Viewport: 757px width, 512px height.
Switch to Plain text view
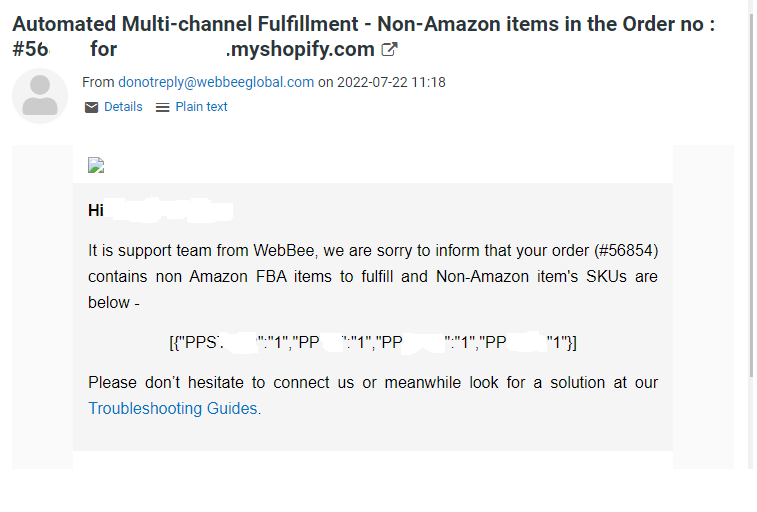(201, 107)
